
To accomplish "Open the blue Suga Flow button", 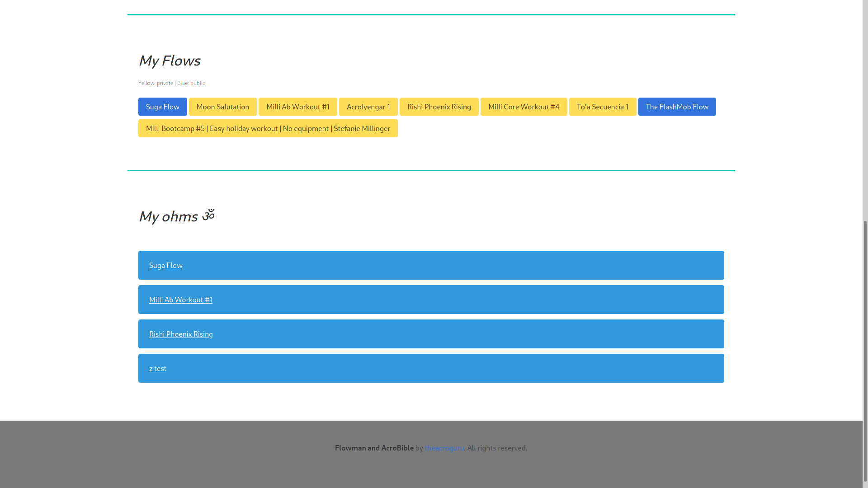I will point(162,107).
